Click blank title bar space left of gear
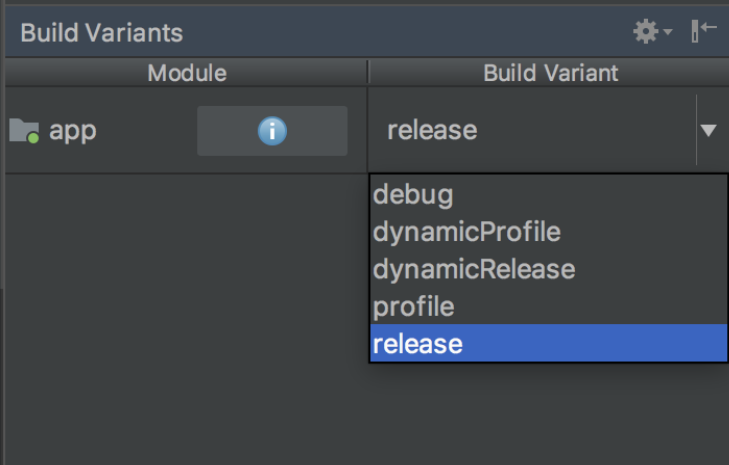 [400, 32]
